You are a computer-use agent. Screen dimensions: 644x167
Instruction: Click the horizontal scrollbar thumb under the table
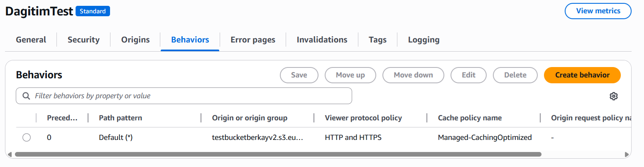pyautogui.click(x=278, y=154)
